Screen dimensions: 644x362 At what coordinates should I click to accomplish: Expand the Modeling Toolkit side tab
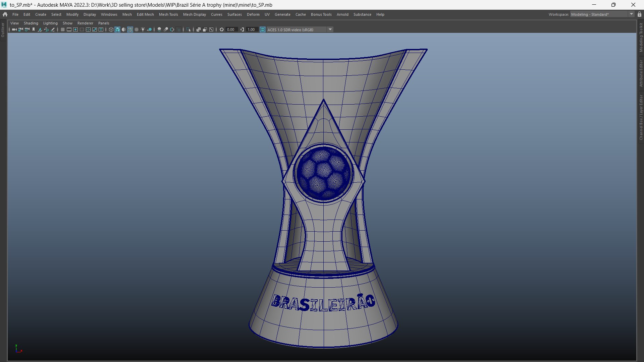pyautogui.click(x=641, y=37)
